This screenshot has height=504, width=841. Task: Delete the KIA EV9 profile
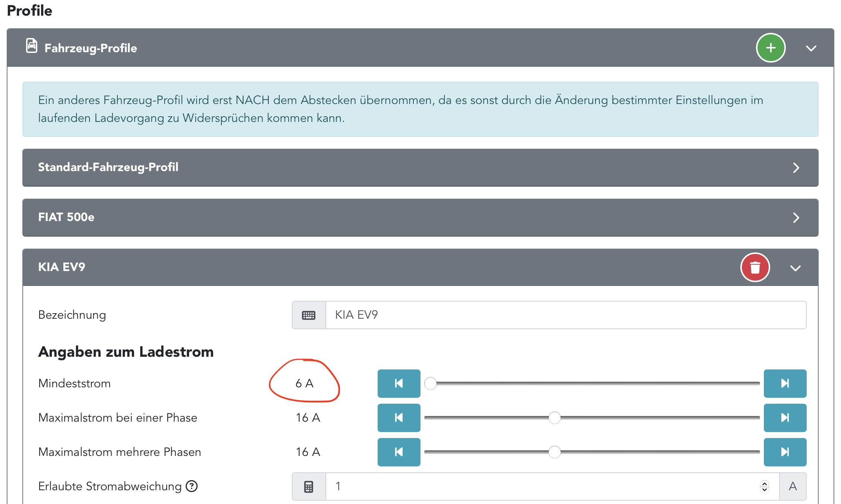point(755,267)
